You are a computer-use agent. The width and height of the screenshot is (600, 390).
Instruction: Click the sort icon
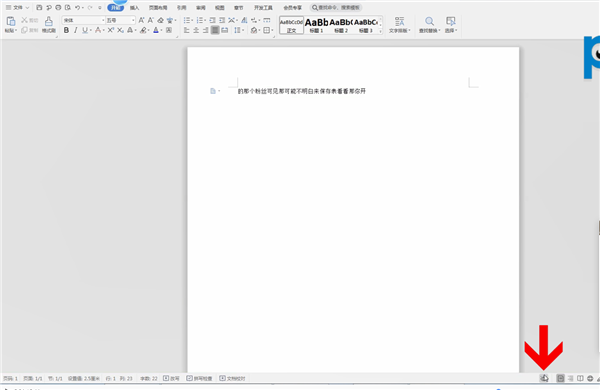point(244,20)
